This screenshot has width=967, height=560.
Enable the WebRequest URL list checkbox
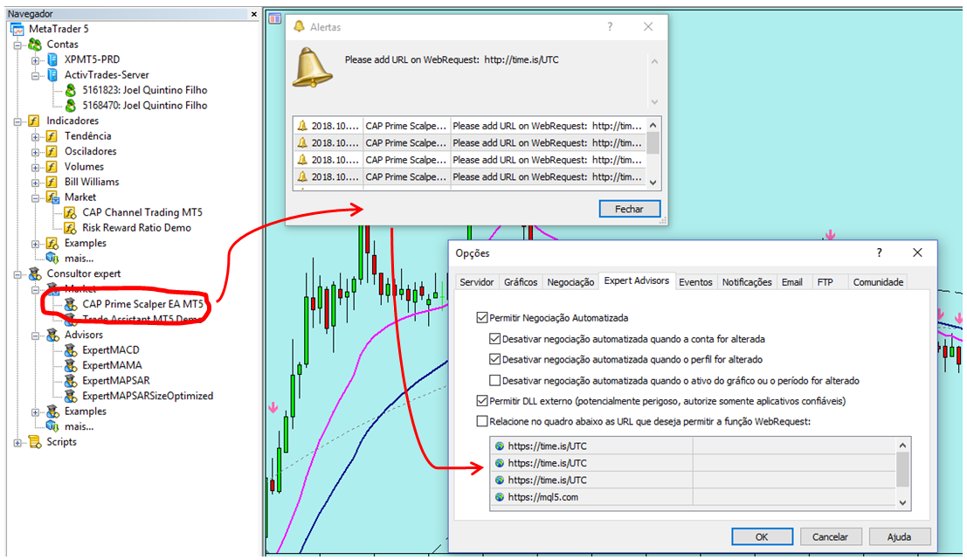482,421
